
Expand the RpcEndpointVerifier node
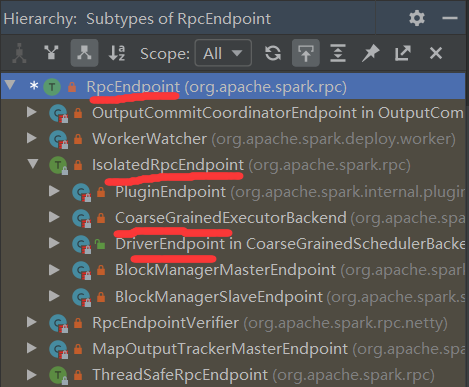coord(32,322)
